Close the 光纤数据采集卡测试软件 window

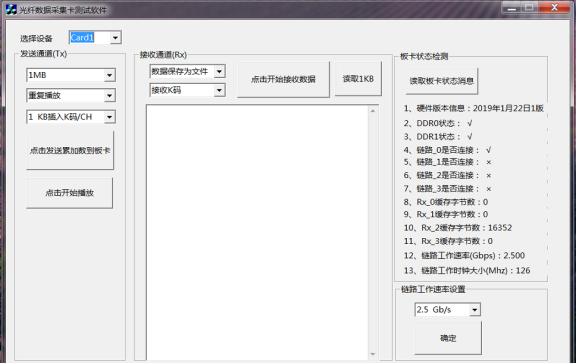click(x=554, y=7)
